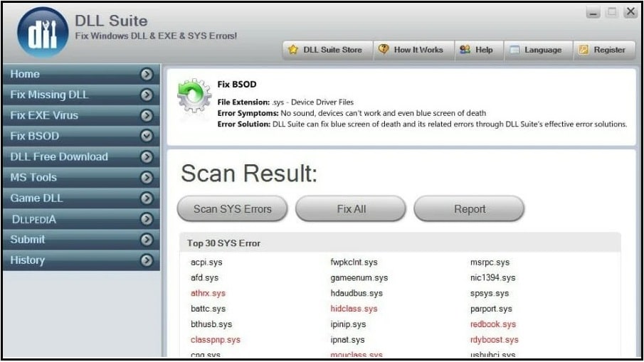Expand the DLL Free Download arrow

click(147, 156)
